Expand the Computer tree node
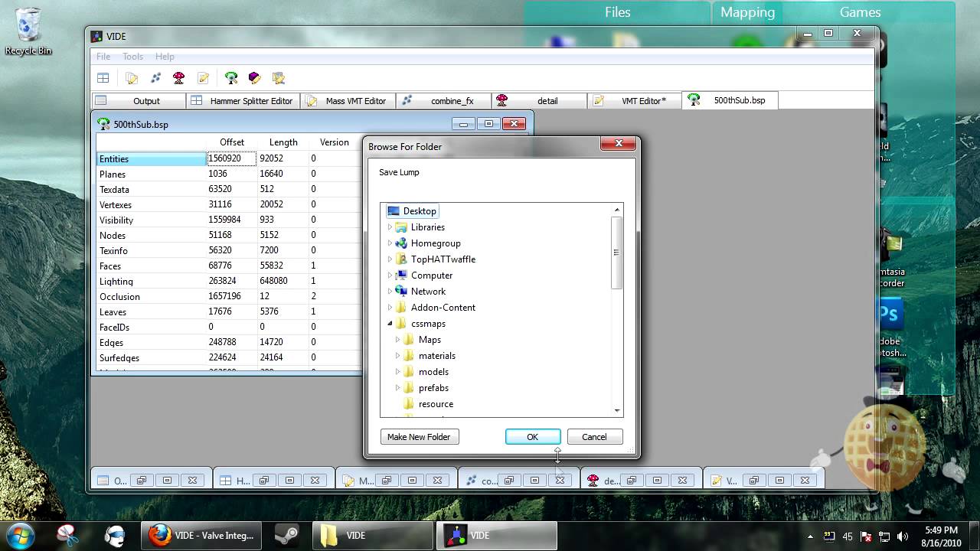Image resolution: width=980 pixels, height=551 pixels. tap(390, 275)
